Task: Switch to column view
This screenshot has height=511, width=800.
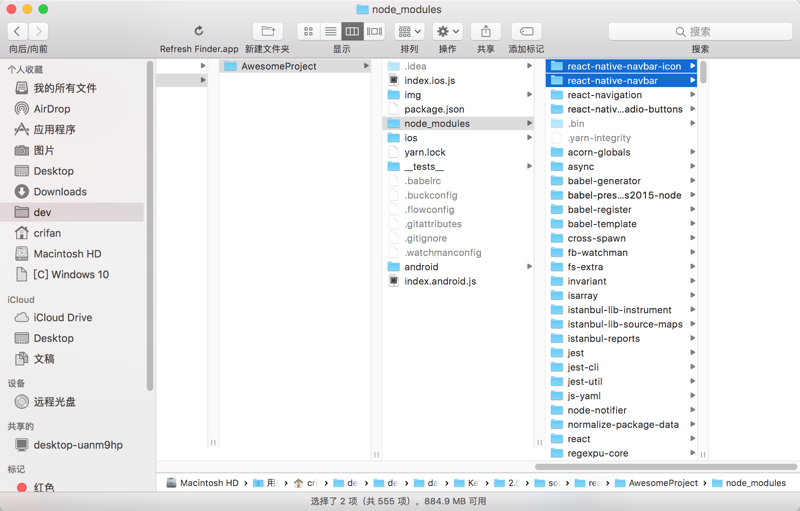Action: (x=352, y=32)
